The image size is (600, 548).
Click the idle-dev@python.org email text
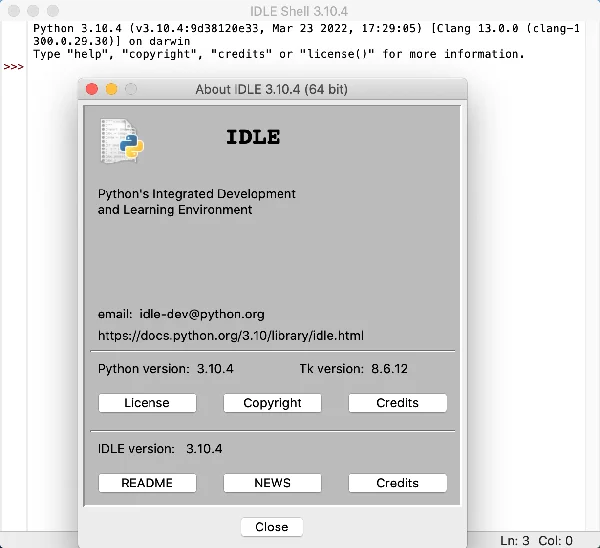point(202,314)
